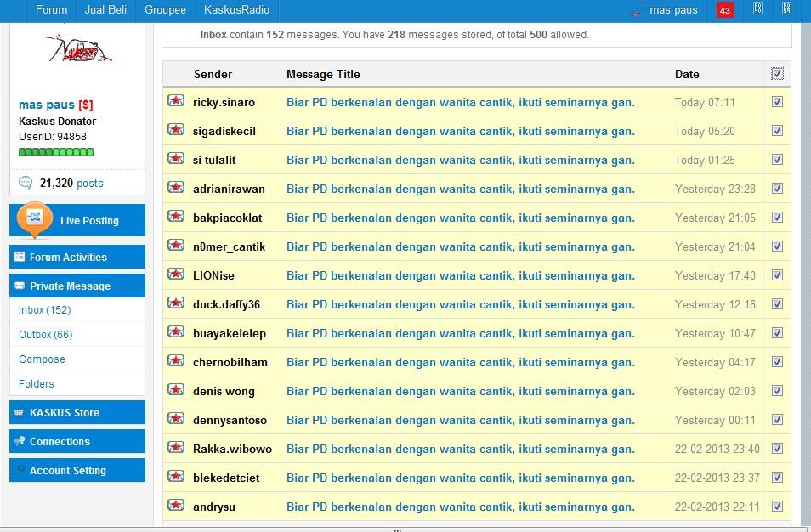This screenshot has height=532, width=811.
Task: Click the first top-right header icon
Action: pos(757,8)
